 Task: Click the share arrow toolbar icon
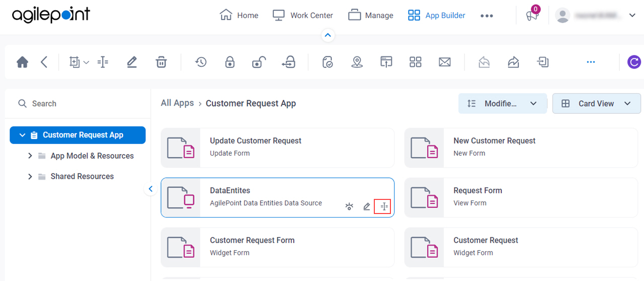click(513, 62)
